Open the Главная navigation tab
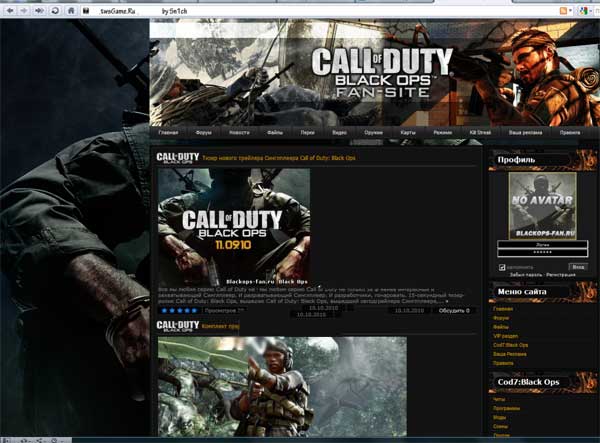 (x=168, y=132)
